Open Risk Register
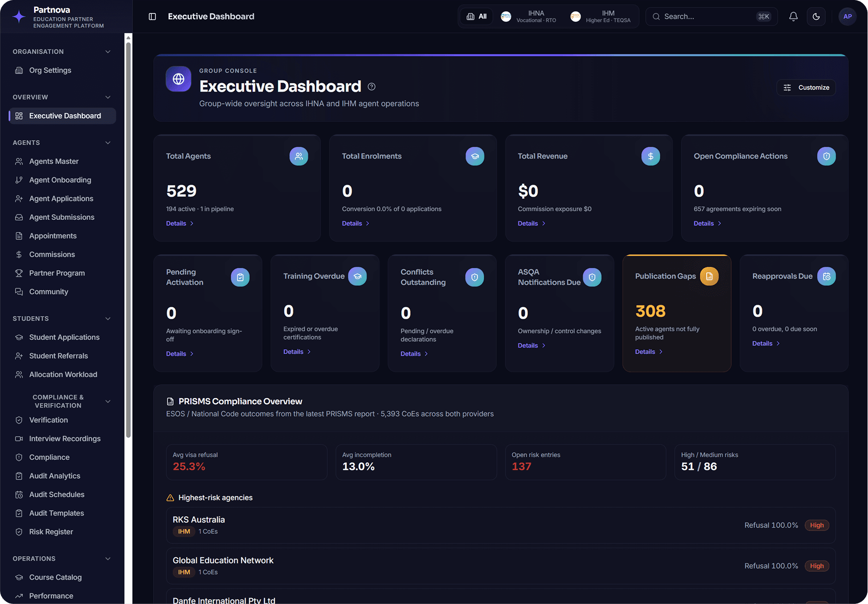Viewport: 868px width, 604px height. [62, 532]
